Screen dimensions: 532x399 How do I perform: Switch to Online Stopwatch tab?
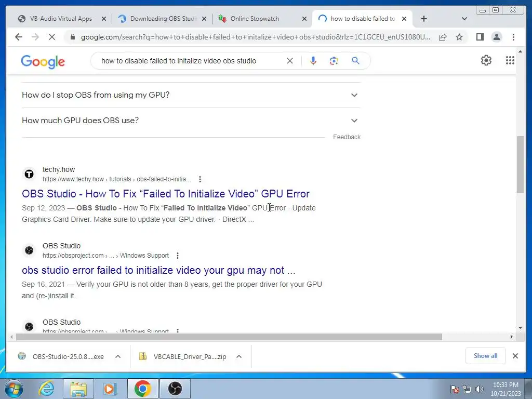[x=262, y=19]
